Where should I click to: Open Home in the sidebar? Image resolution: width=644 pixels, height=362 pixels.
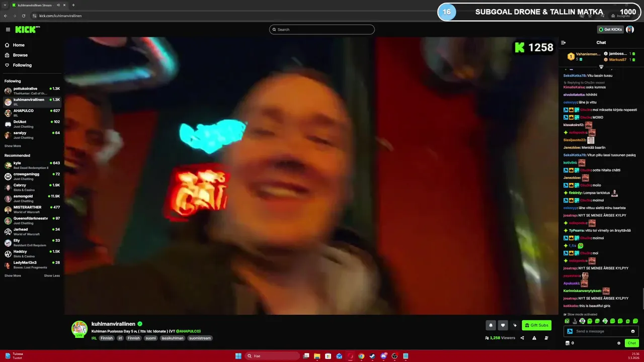19,45
